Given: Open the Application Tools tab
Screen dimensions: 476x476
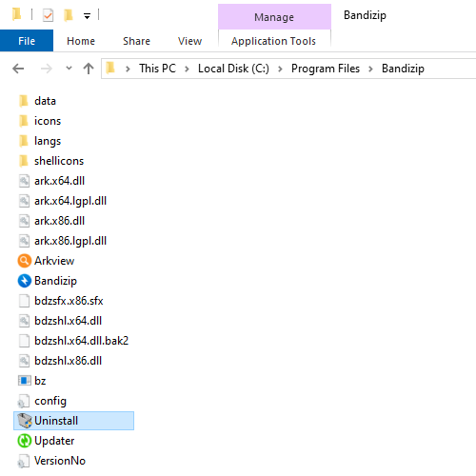Looking at the screenshot, I should tap(273, 41).
